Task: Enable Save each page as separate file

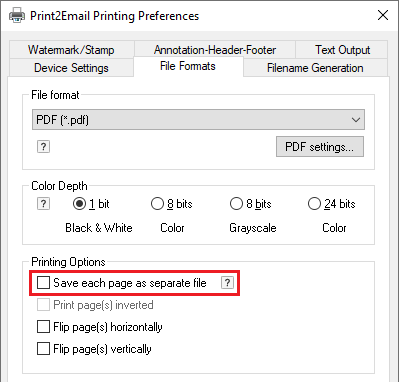Action: (x=43, y=283)
